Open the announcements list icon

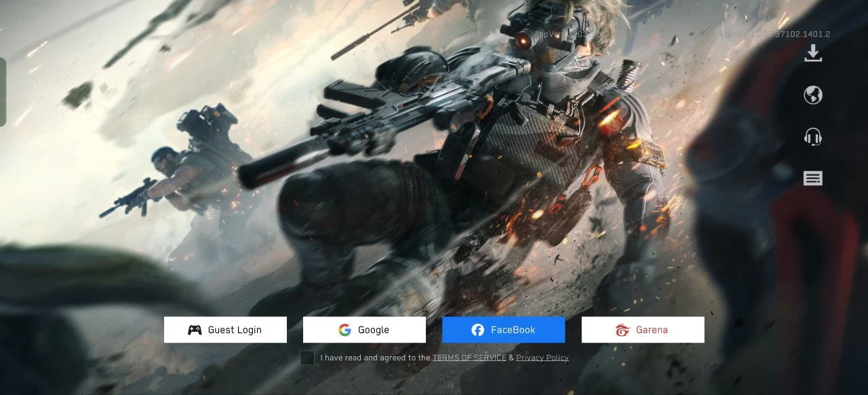[813, 178]
